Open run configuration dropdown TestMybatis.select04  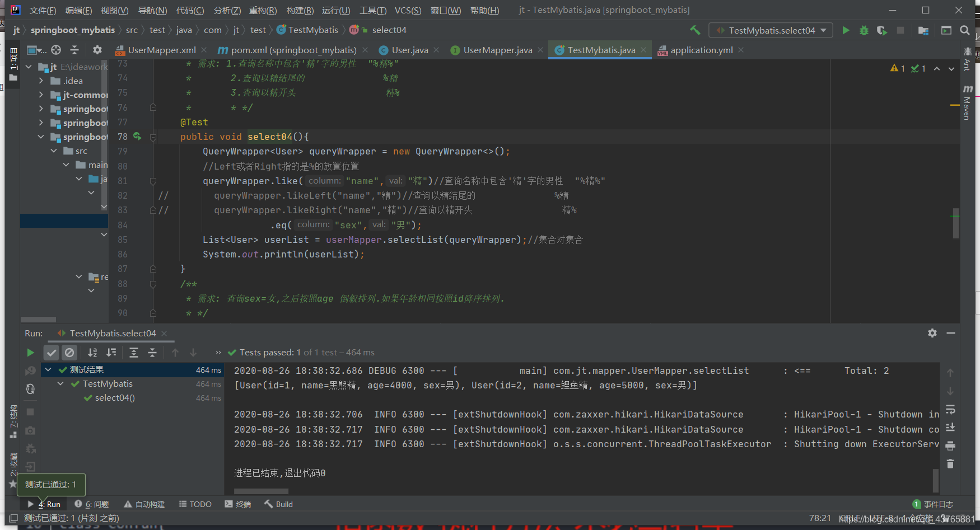point(771,30)
